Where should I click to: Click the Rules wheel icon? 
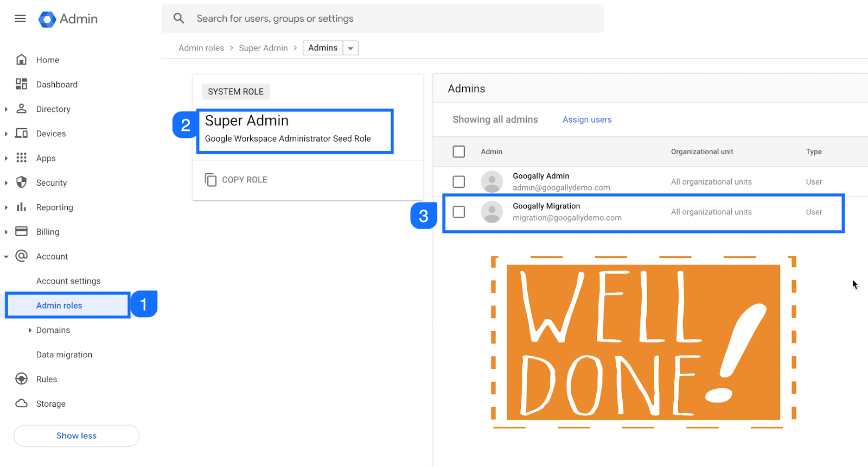click(21, 378)
